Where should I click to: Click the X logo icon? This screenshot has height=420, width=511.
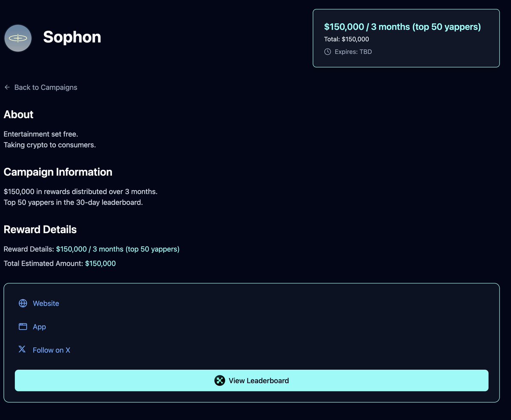click(22, 349)
